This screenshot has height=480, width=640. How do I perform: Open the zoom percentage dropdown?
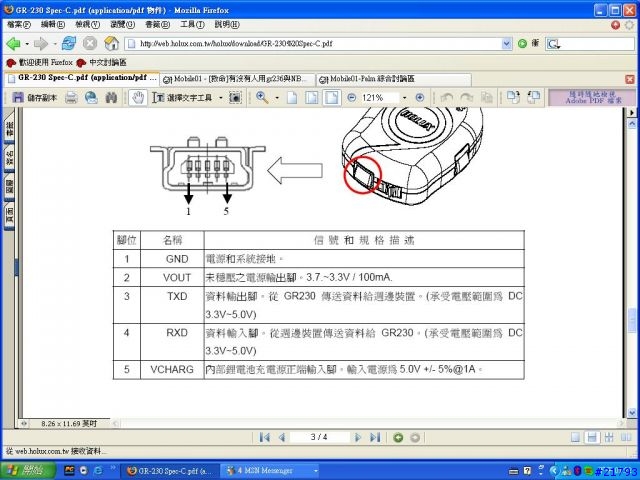(404, 98)
